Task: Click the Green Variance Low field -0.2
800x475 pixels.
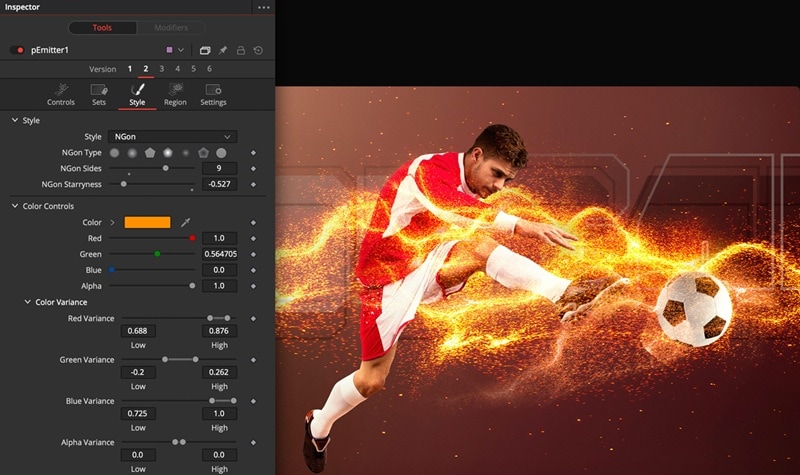Action: pyautogui.click(x=138, y=372)
